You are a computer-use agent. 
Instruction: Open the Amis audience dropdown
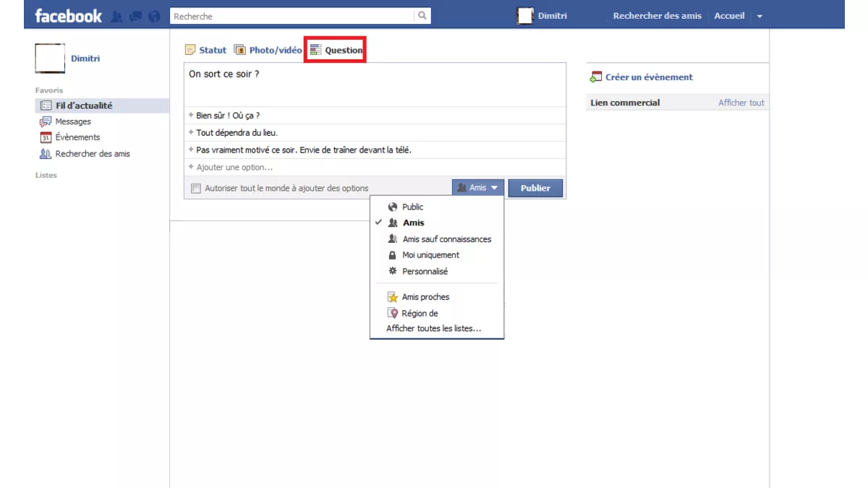coord(477,188)
